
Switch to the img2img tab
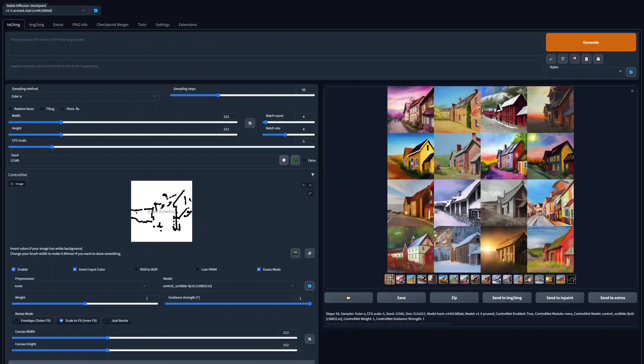pyautogui.click(x=36, y=25)
